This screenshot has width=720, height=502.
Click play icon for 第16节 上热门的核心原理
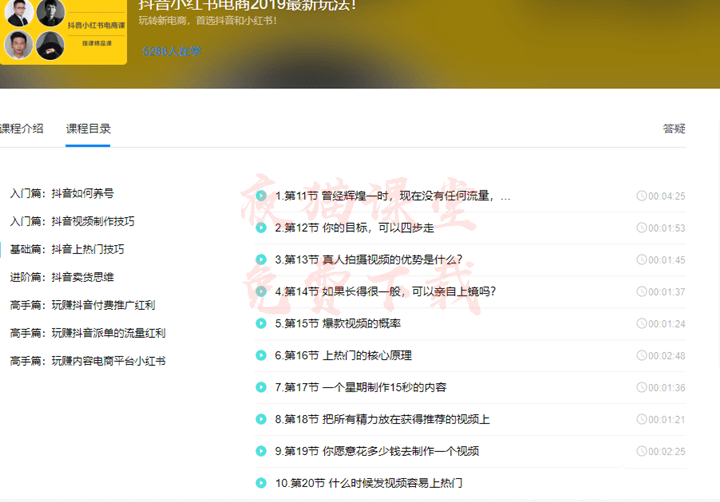tap(261, 355)
